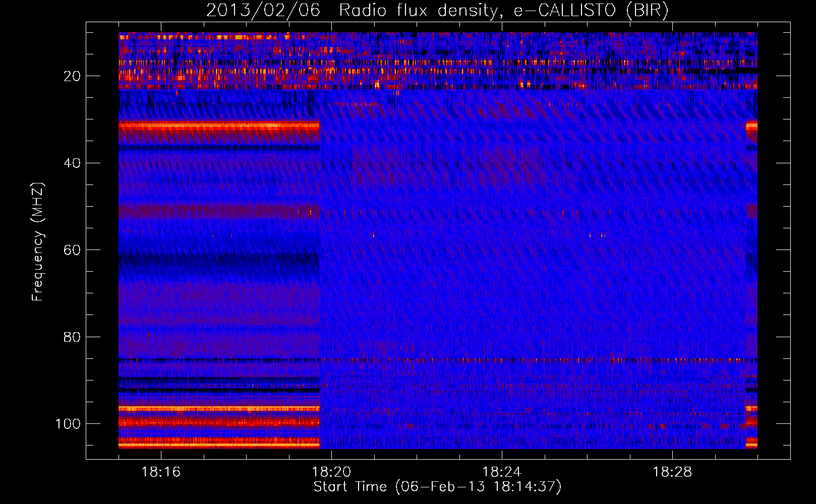Click the x-axis label "Start Time (06-Feb-13 18:14:37)"
Image resolution: width=816 pixels, height=504 pixels.
tap(437, 487)
